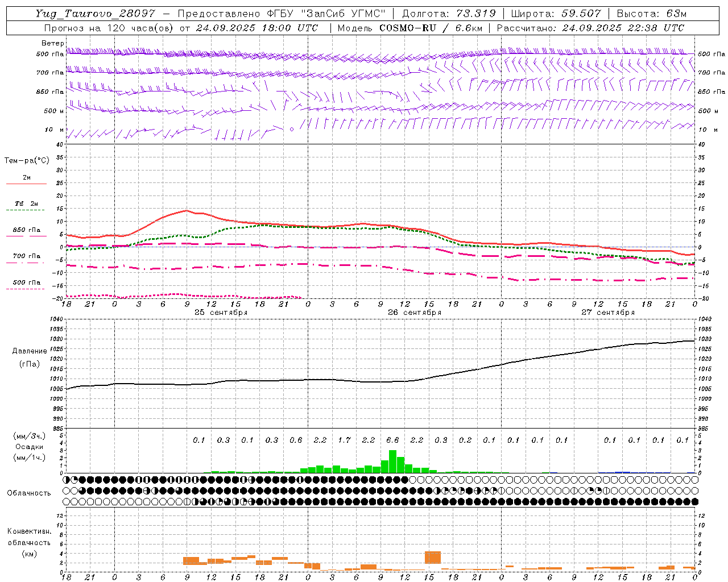The width and height of the screenshot is (728, 582).
Task: Click the tallest orange convective cloud bar
Action: (x=433, y=557)
